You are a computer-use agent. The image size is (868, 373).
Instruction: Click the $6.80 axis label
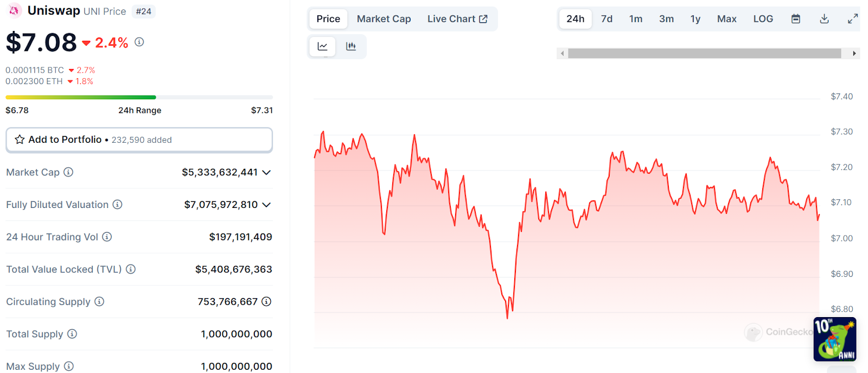click(x=842, y=309)
